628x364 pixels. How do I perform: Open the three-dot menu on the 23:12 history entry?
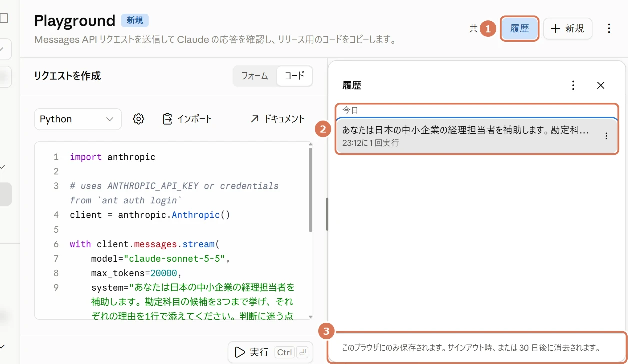(606, 136)
